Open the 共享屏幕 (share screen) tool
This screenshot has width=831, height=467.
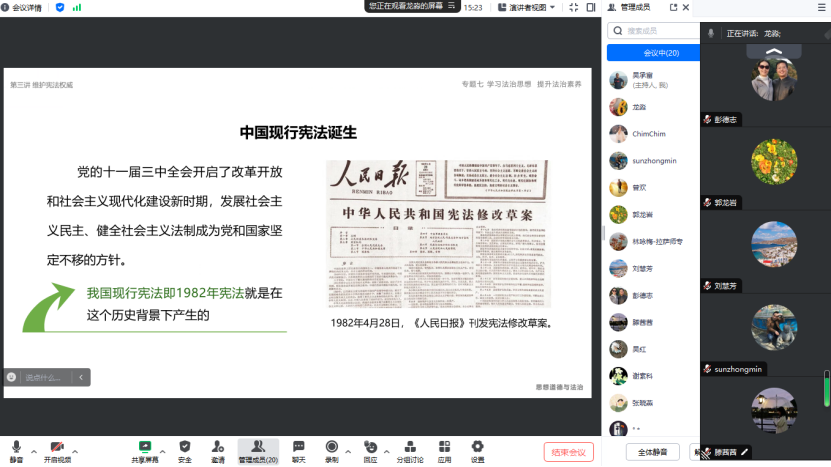[146, 448]
